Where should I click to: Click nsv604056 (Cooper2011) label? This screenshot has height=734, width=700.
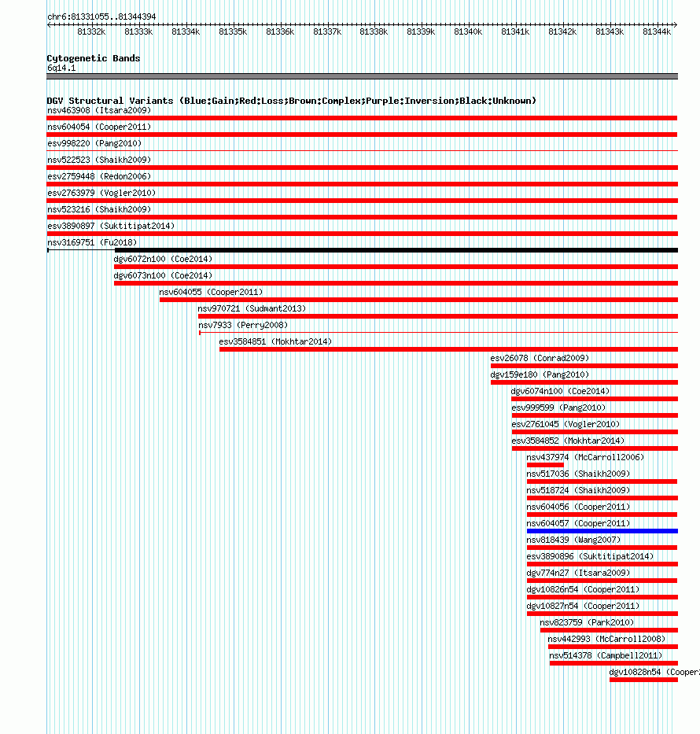[578, 507]
